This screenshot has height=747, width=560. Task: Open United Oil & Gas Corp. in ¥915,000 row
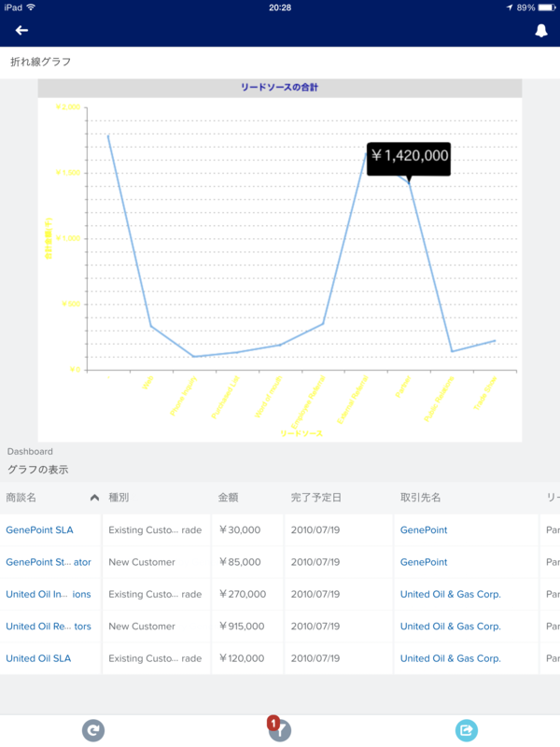[451, 626]
